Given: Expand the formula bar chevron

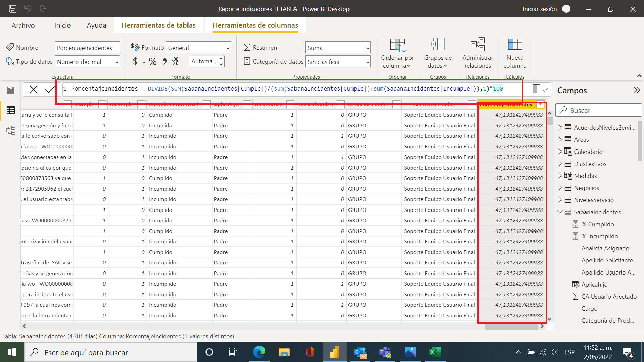Looking at the screenshot, I should (545, 90).
